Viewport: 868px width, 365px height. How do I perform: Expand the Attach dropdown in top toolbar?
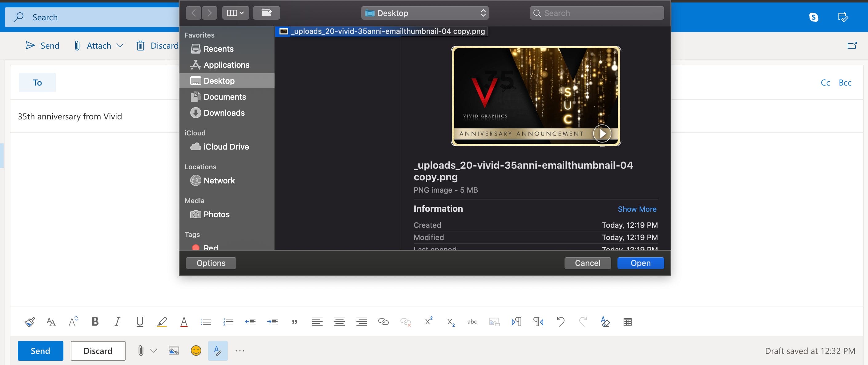tap(120, 46)
